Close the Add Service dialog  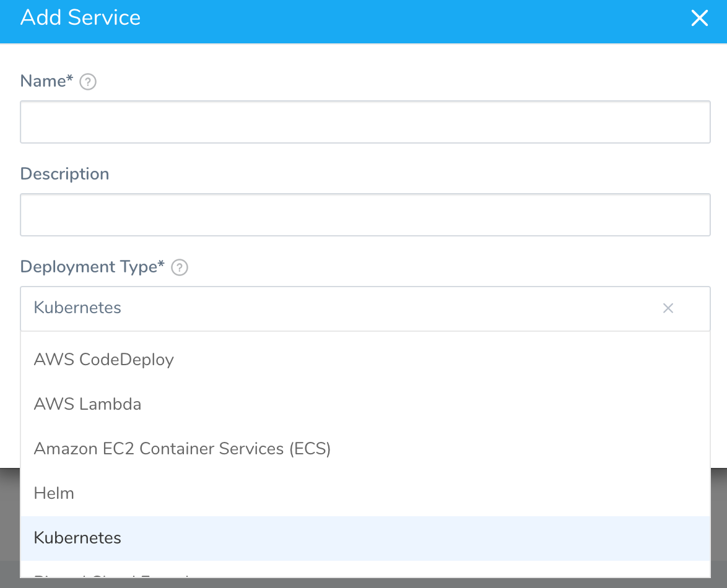tap(699, 18)
